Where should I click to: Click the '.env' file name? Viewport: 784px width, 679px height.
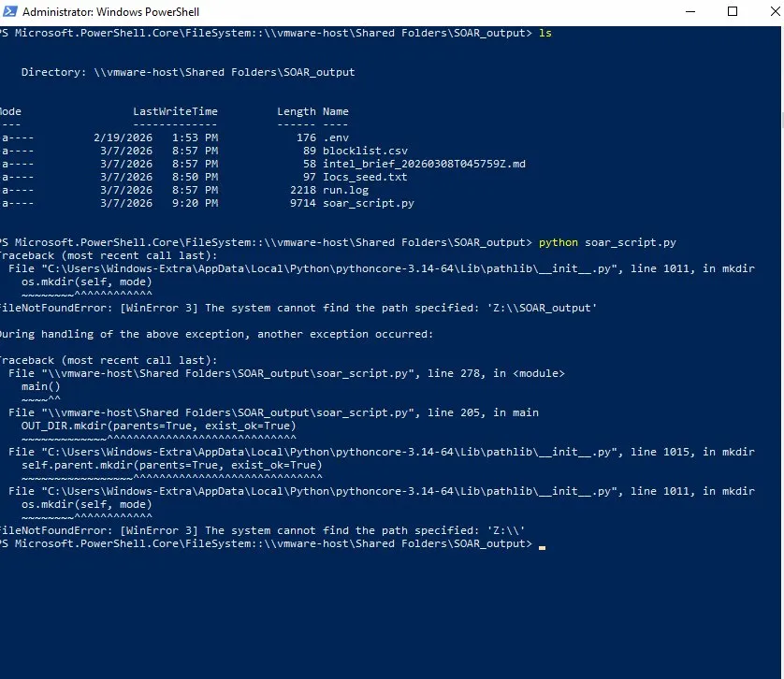tap(336, 137)
